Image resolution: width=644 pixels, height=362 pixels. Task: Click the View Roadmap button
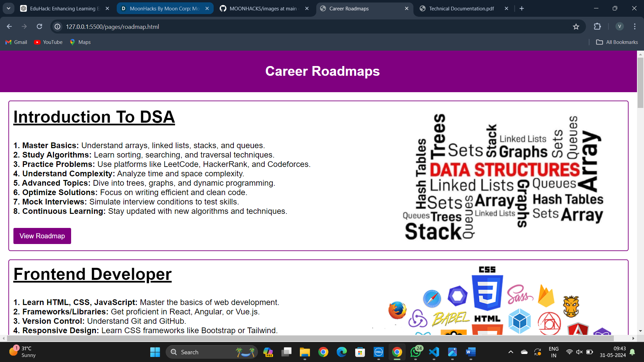(x=42, y=236)
